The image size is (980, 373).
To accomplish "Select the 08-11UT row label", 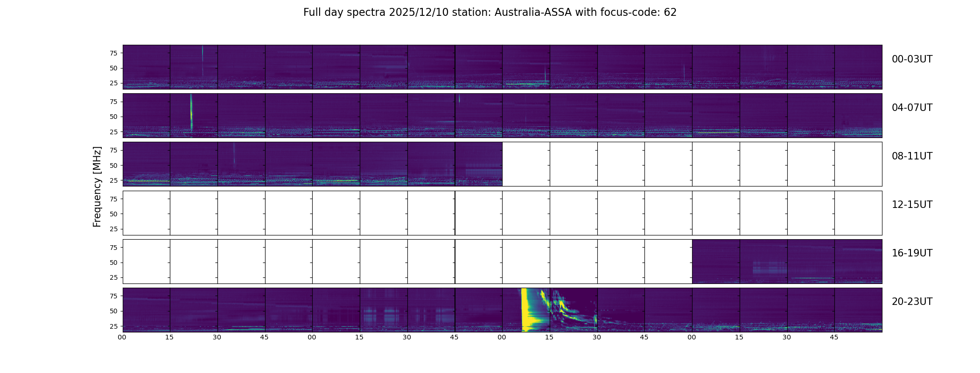I will pyautogui.click(x=912, y=156).
